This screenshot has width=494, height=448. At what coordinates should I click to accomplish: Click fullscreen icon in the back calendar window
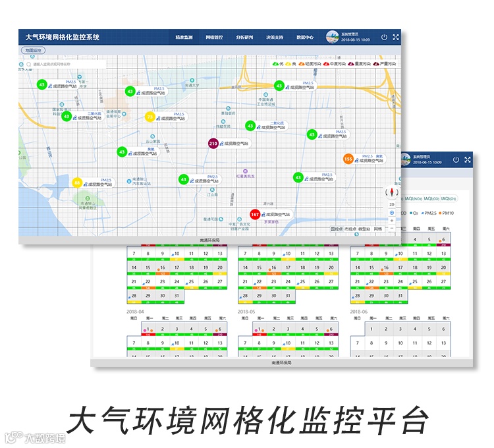click(x=468, y=159)
